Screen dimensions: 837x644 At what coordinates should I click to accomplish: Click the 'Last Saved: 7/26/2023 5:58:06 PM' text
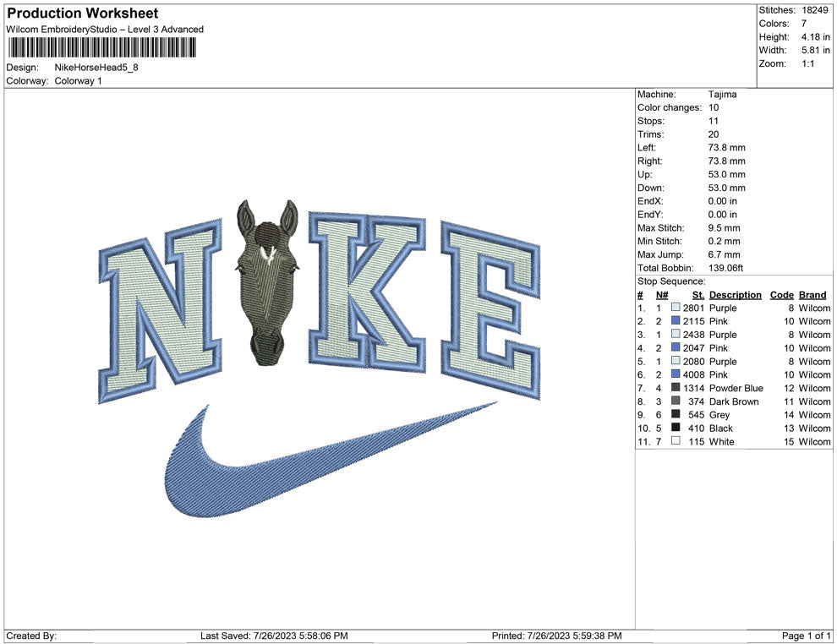click(x=274, y=636)
